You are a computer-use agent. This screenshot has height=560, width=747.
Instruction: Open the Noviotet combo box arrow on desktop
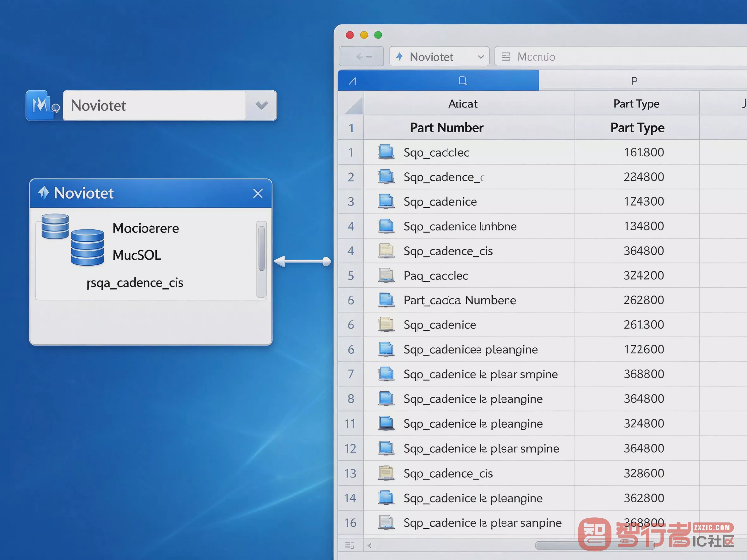pos(261,105)
